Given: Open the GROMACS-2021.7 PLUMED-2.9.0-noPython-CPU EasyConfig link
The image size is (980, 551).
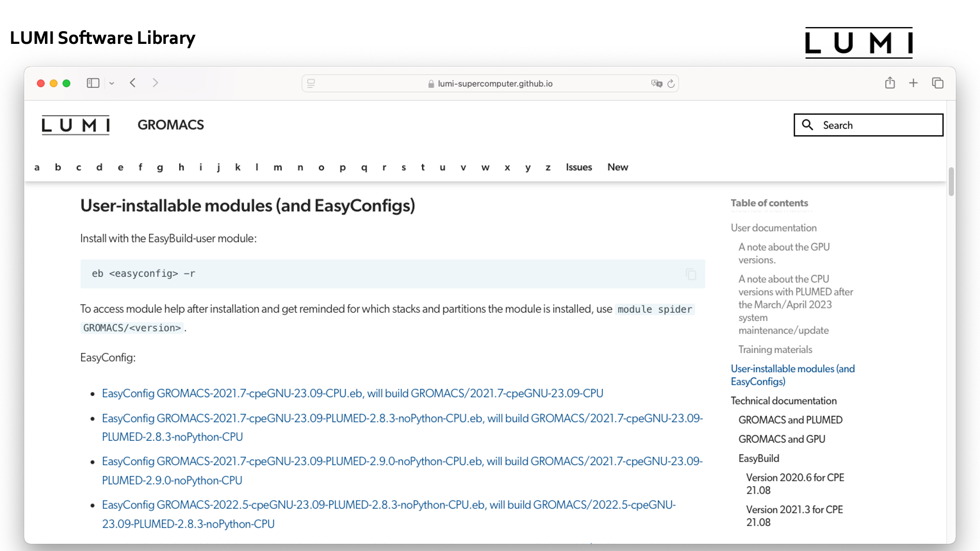Looking at the screenshot, I should pos(402,470).
